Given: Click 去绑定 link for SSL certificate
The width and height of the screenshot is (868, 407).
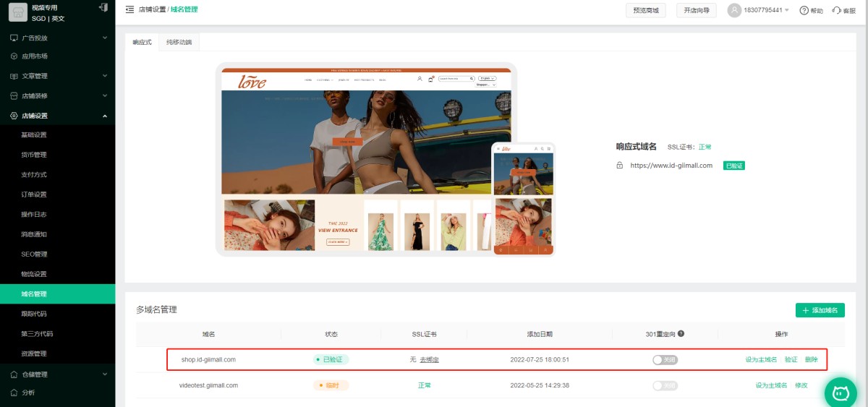Looking at the screenshot, I should pyautogui.click(x=429, y=359).
